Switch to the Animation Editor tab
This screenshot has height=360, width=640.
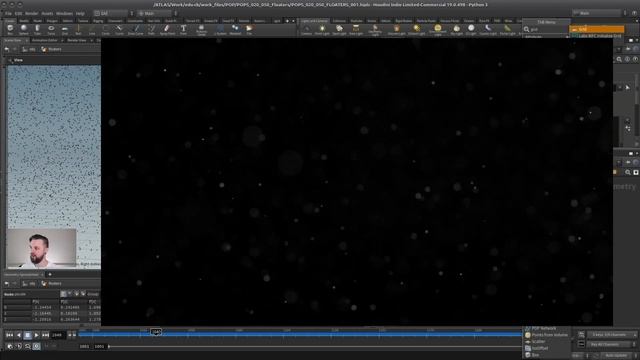[x=44, y=40]
